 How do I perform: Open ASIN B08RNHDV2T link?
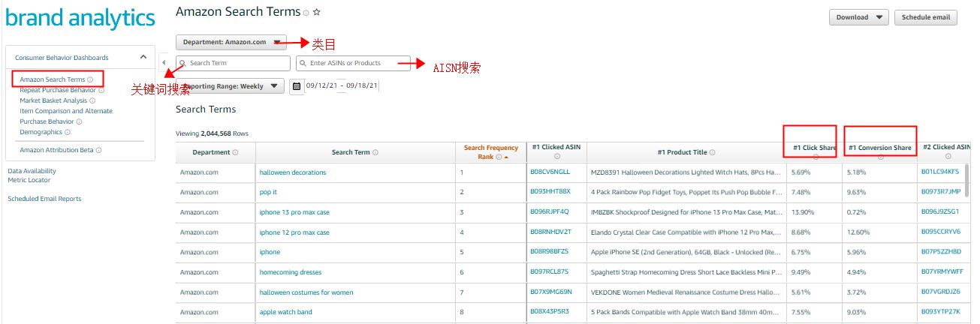click(x=551, y=232)
